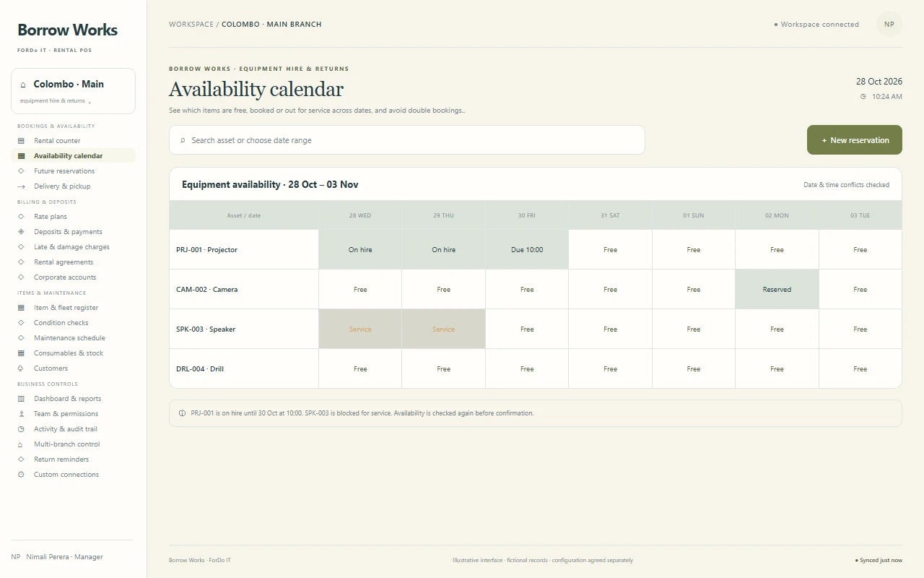Image resolution: width=924 pixels, height=578 pixels.
Task: Click the Delivery & pickup arrow icon
Action: coord(21,186)
